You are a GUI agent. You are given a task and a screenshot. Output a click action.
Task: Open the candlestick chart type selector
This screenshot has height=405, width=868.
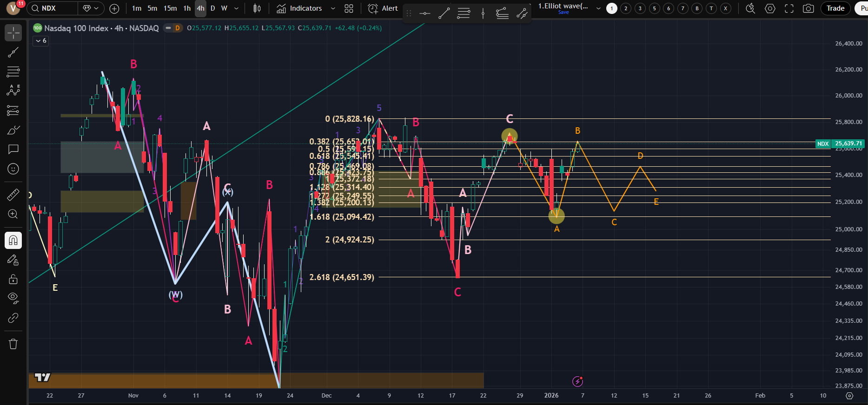click(x=257, y=8)
